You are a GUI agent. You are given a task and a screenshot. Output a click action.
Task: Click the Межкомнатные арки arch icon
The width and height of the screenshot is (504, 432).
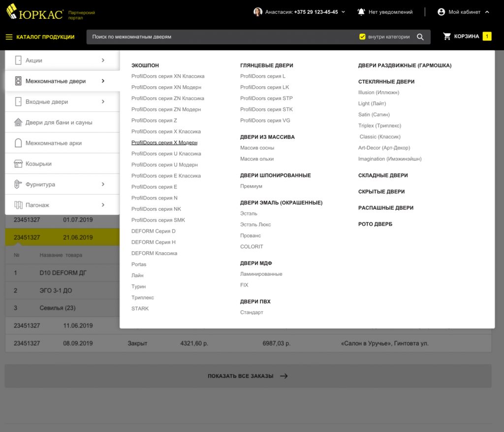[18, 143]
